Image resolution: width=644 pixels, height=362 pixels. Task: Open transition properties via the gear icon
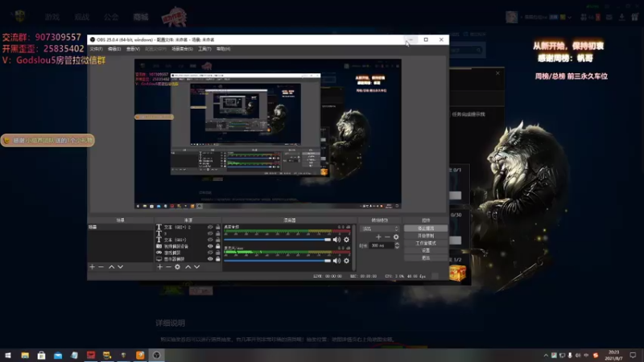coord(396,237)
